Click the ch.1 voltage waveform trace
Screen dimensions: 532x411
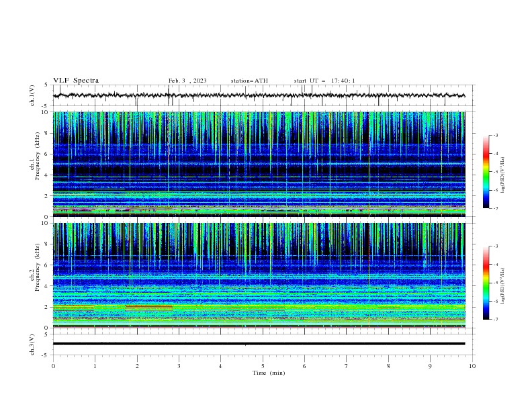click(259, 95)
